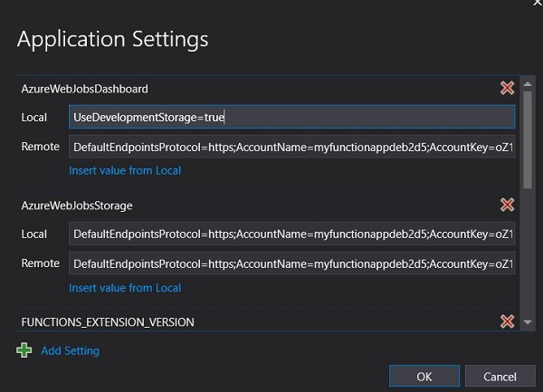This screenshot has width=543, height=392.
Task: Select the AzureWebJobsDashboard setting name
Action: coord(84,89)
